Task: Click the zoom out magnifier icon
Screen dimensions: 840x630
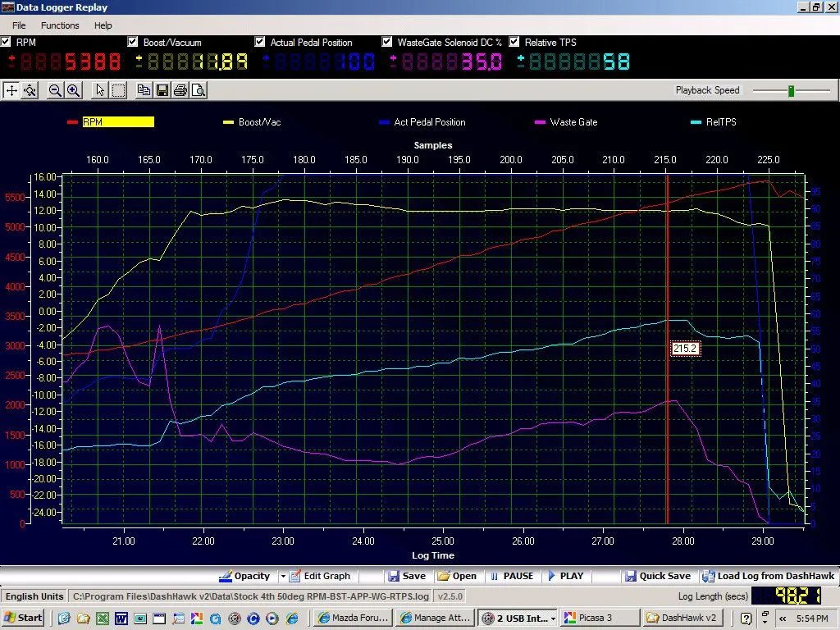Action: 55,90
